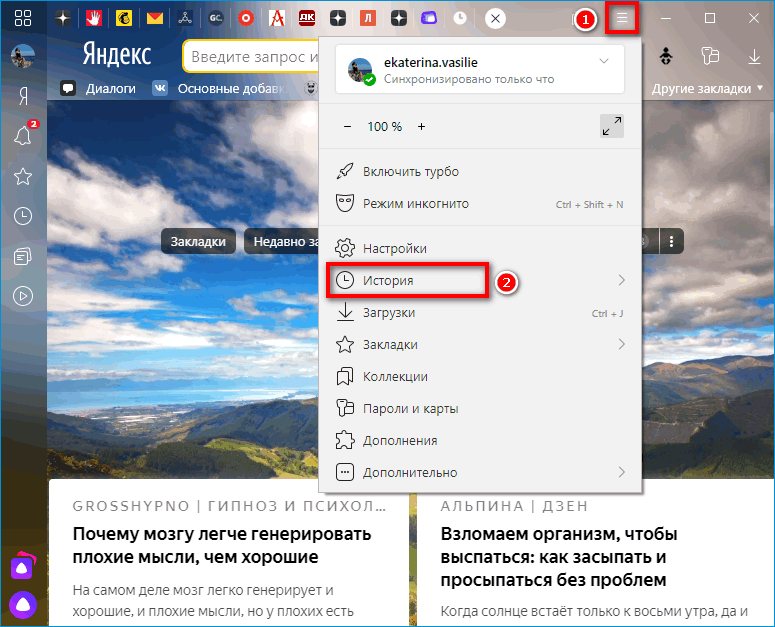Image resolution: width=775 pixels, height=627 pixels.
Task: Click the person figure icon in toolbar
Action: [x=666, y=56]
